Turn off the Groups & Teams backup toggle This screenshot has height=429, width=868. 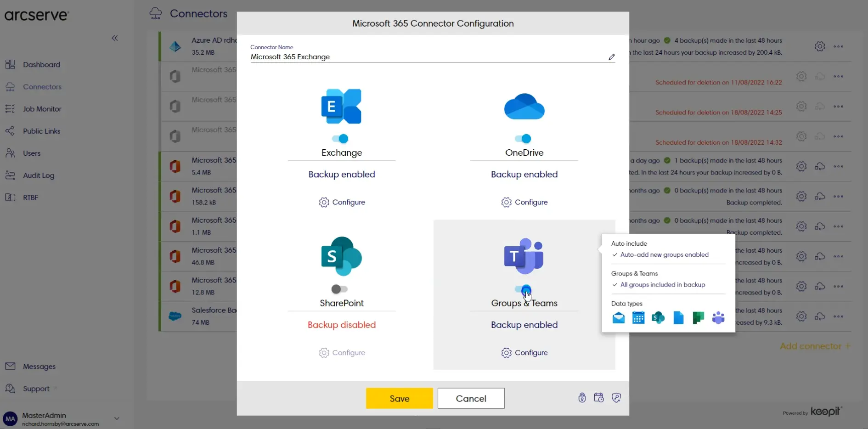click(x=523, y=289)
